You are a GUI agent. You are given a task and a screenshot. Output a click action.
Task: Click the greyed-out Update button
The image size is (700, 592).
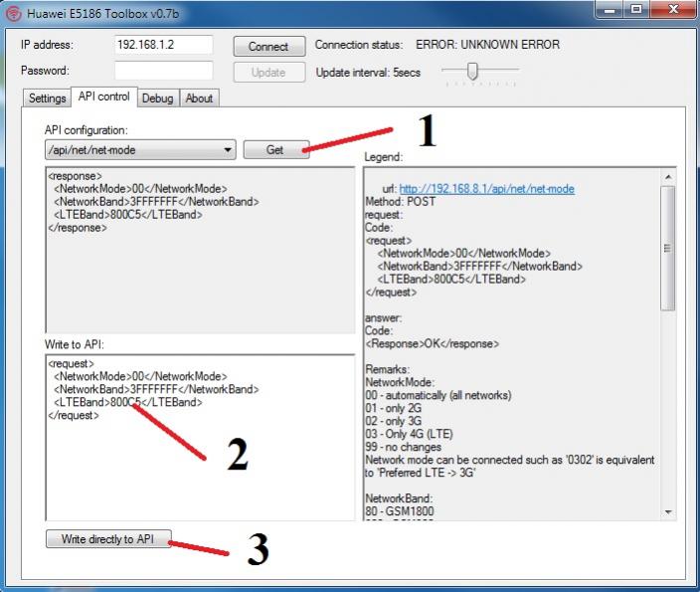point(269,73)
